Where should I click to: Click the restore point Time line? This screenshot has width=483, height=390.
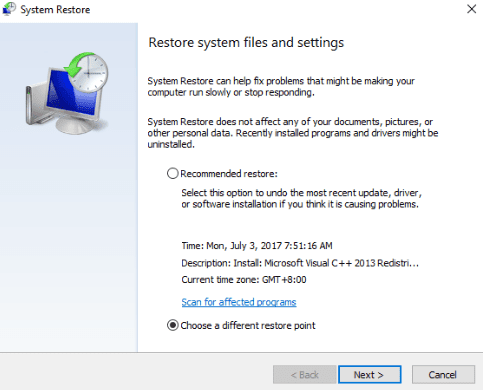click(x=257, y=246)
